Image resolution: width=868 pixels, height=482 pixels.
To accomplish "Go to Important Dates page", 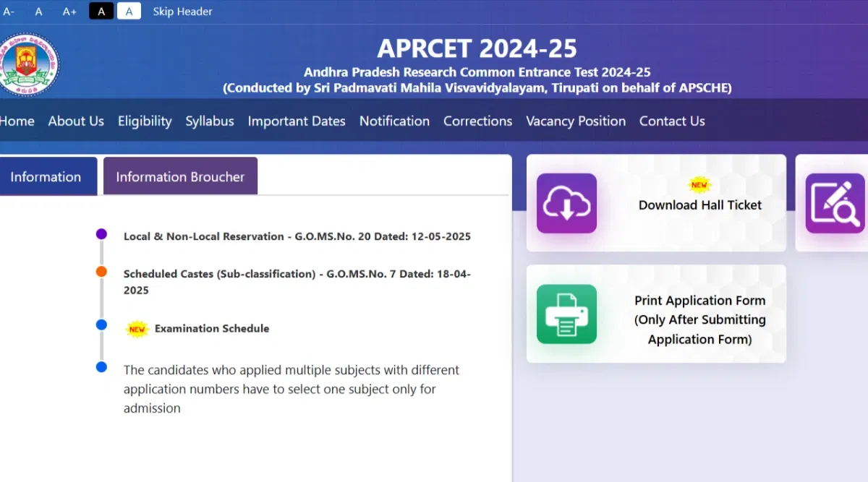I will coord(297,121).
